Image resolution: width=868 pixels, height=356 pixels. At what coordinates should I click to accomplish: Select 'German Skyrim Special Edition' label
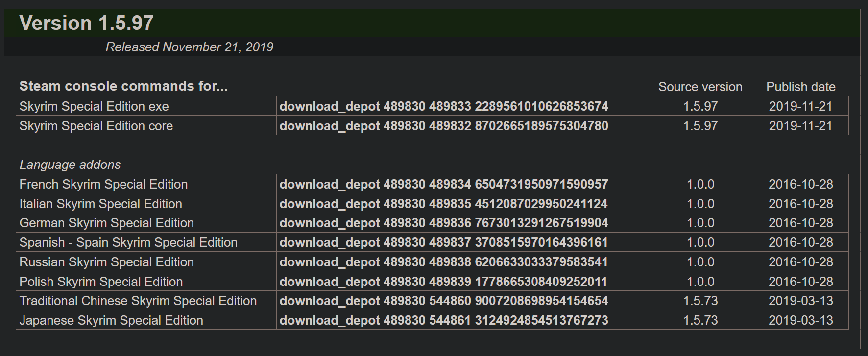click(107, 223)
